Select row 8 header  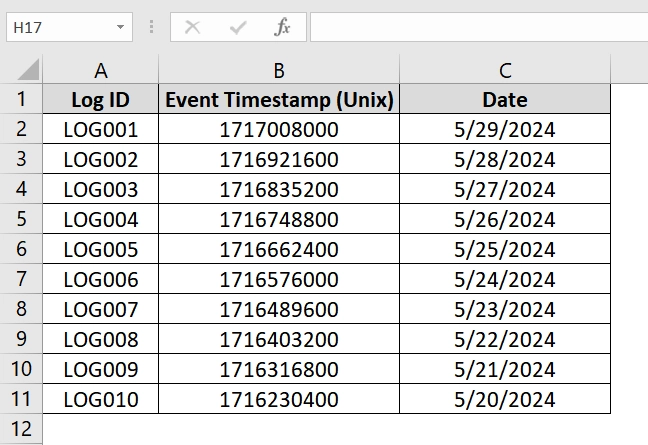21,309
